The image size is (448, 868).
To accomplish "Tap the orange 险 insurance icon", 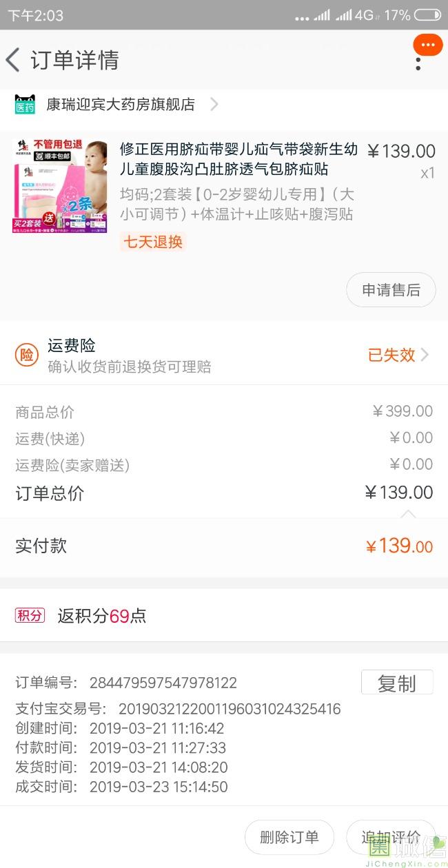I will coord(26,355).
